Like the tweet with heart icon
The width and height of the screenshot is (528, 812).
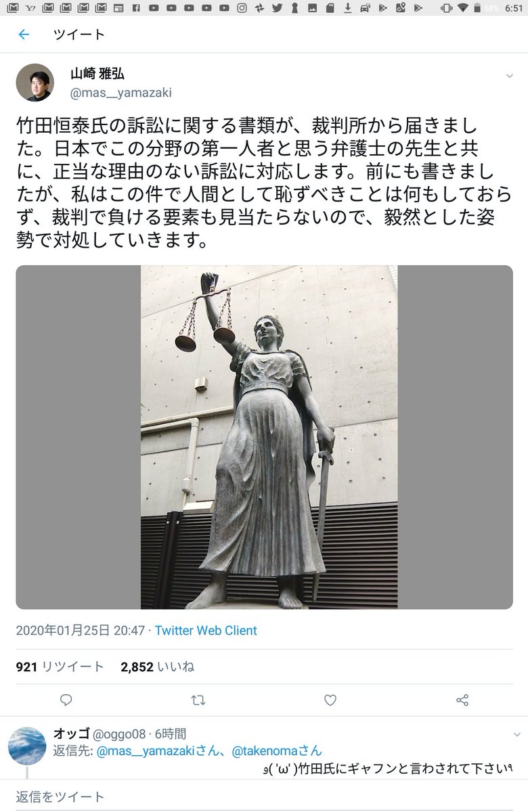330,699
